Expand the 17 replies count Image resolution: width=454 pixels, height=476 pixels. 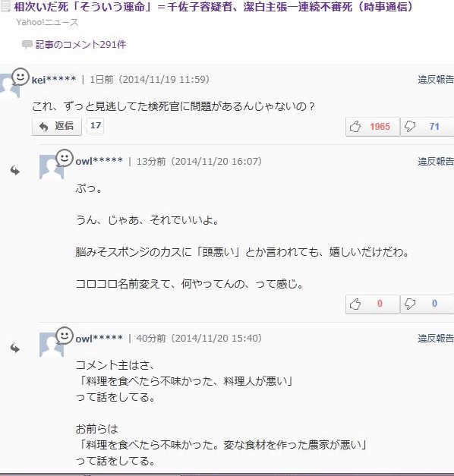coord(96,126)
